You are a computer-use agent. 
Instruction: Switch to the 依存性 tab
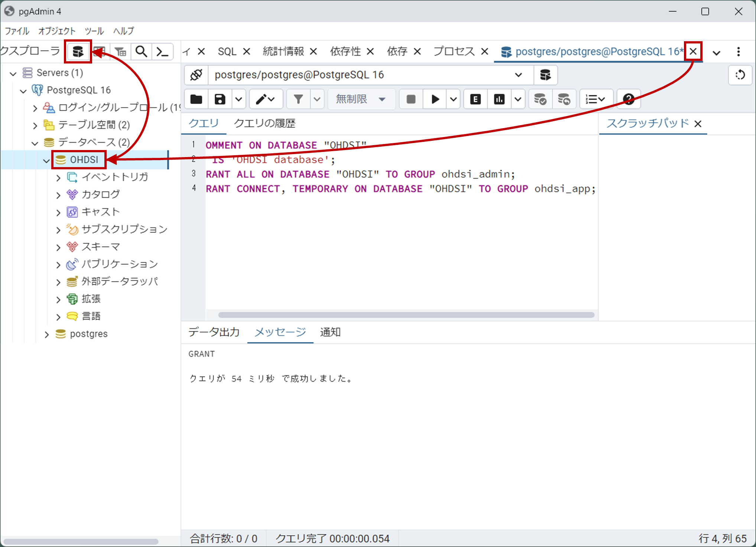tap(345, 52)
